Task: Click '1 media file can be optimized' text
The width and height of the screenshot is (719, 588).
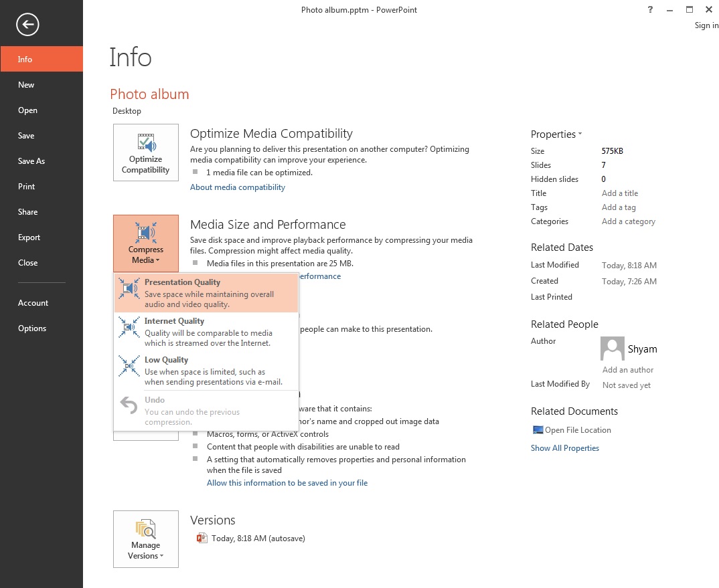Action: coord(259,173)
